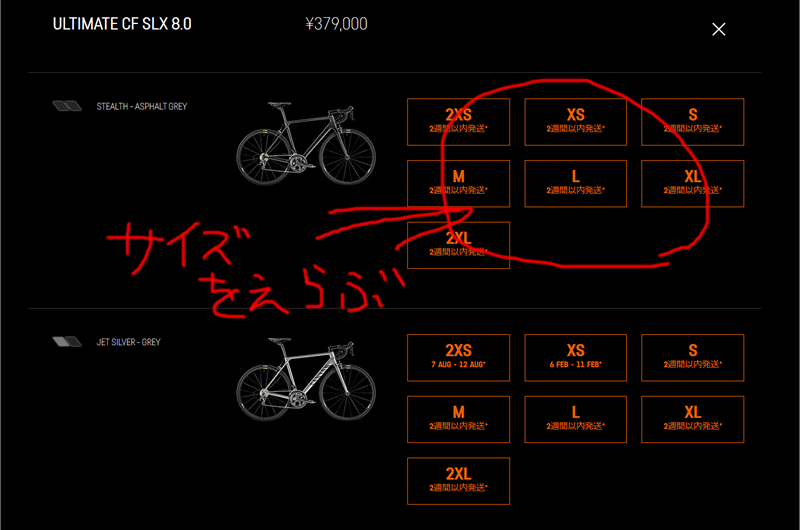Choose size 2XL for Stealth Asphalt Grey
The width and height of the screenshot is (800, 530).
coord(458,245)
